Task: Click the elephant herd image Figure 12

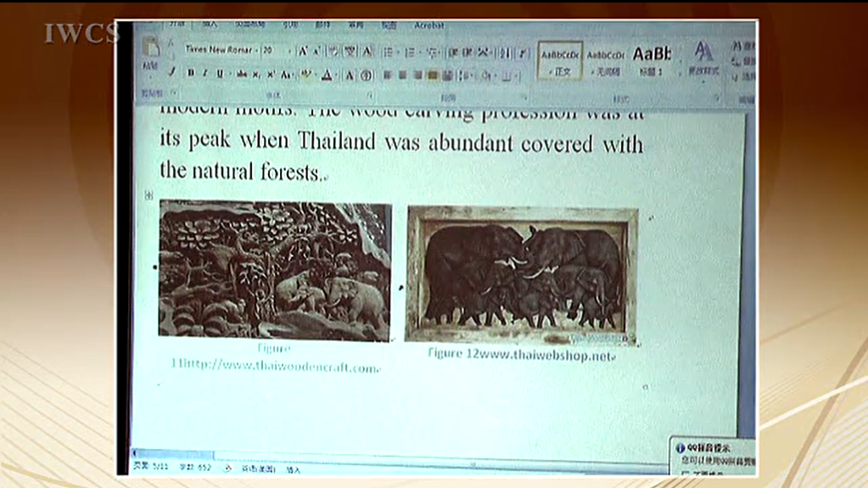Action: [522, 274]
